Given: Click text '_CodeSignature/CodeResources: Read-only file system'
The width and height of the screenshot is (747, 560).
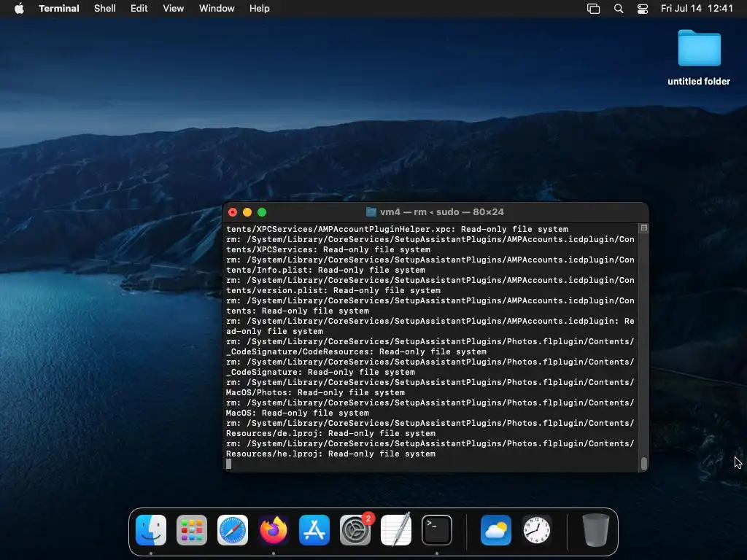Looking at the screenshot, I should point(356,351).
